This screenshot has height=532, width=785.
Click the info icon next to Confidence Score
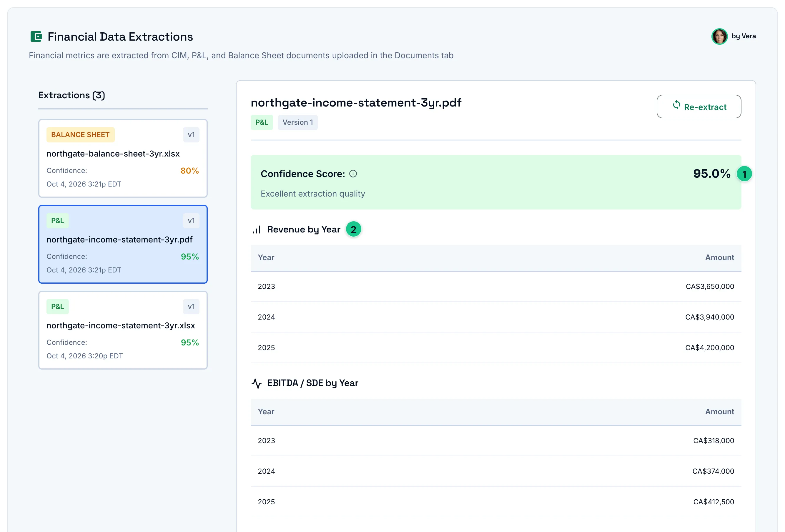click(353, 174)
